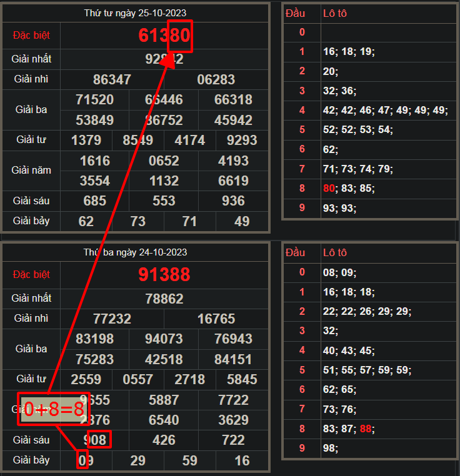
Task: Click the red-boxed 908 in Giải sáu
Action: 98,440
